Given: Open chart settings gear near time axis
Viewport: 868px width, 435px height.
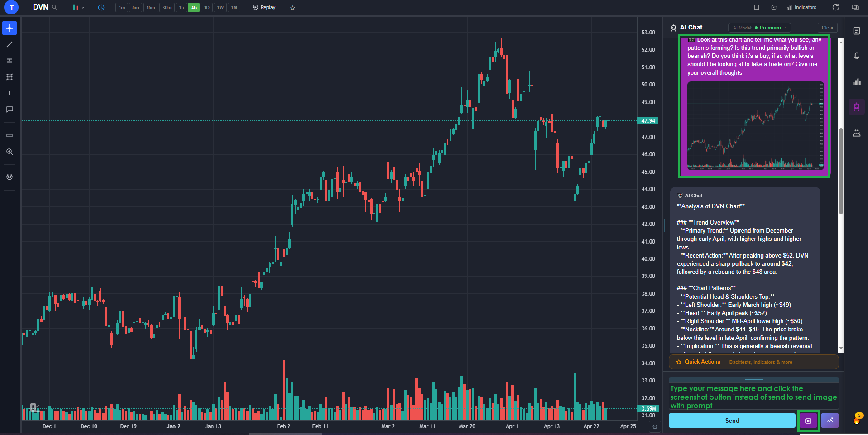Looking at the screenshot, I should pos(655,426).
